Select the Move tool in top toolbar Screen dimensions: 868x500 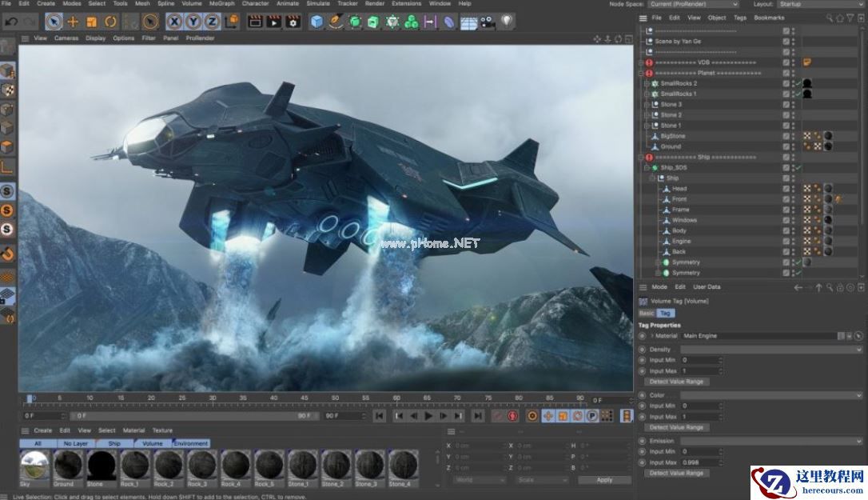[73, 22]
